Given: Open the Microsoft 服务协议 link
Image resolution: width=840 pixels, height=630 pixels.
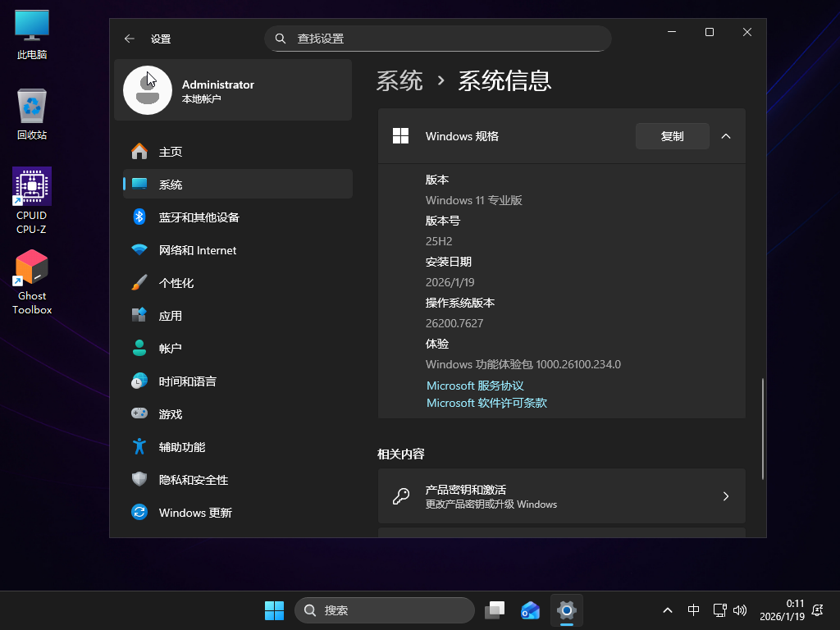Looking at the screenshot, I should tap(475, 386).
